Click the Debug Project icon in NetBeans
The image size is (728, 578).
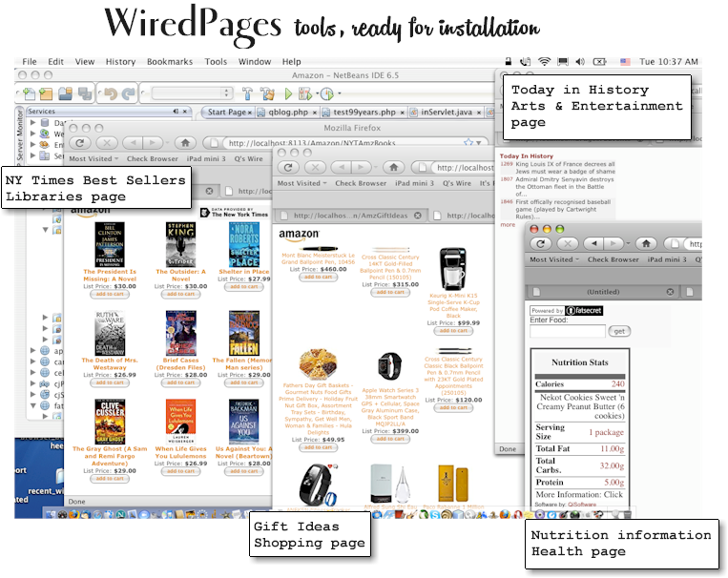305,94
